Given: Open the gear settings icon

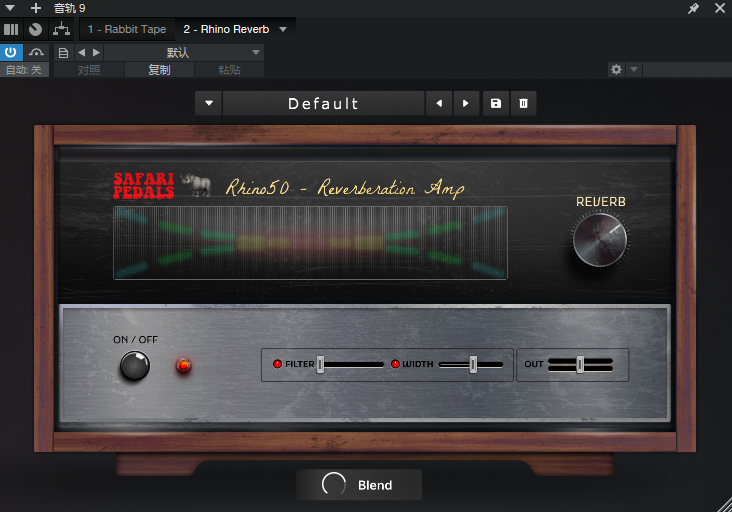Looking at the screenshot, I should [616, 70].
